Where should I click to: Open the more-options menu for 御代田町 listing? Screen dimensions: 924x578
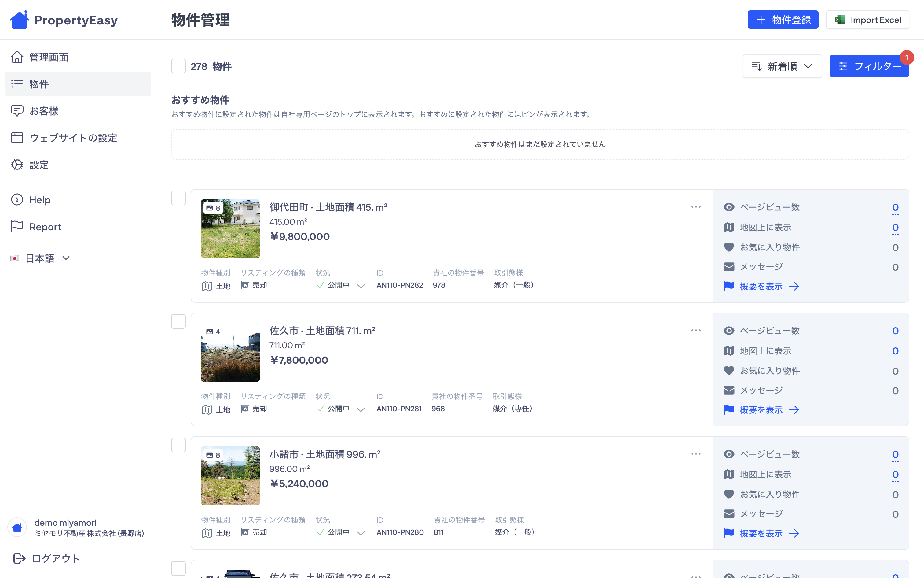(696, 207)
